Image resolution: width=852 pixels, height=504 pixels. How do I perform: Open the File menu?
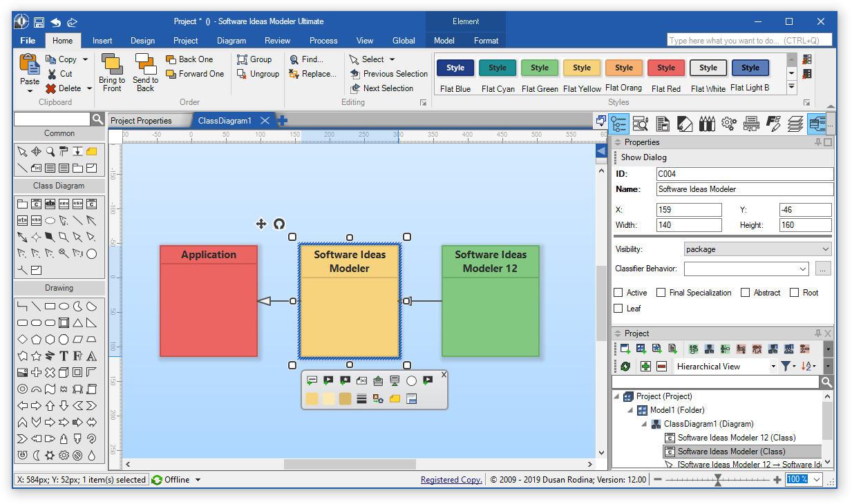pyautogui.click(x=28, y=41)
